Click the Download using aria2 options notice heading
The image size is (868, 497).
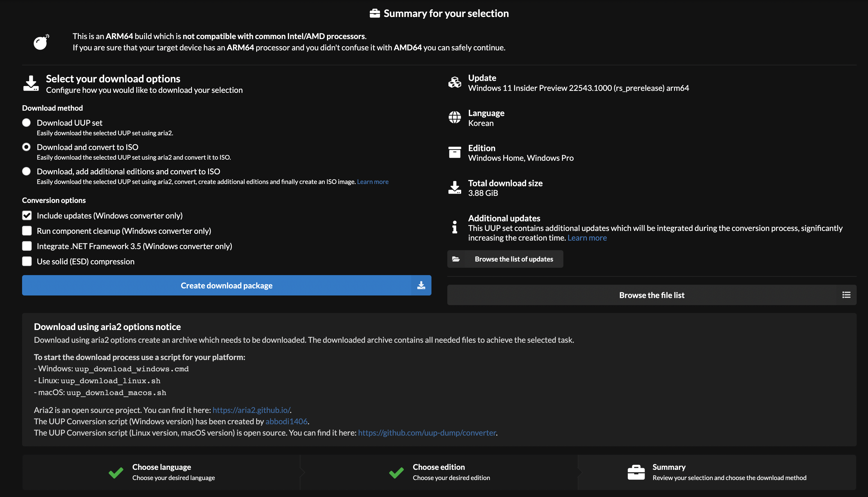click(107, 327)
